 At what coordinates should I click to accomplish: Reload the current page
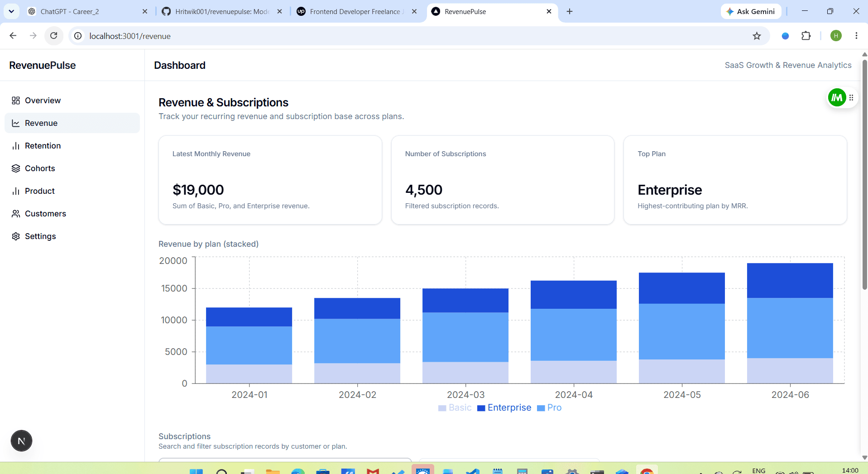click(54, 36)
